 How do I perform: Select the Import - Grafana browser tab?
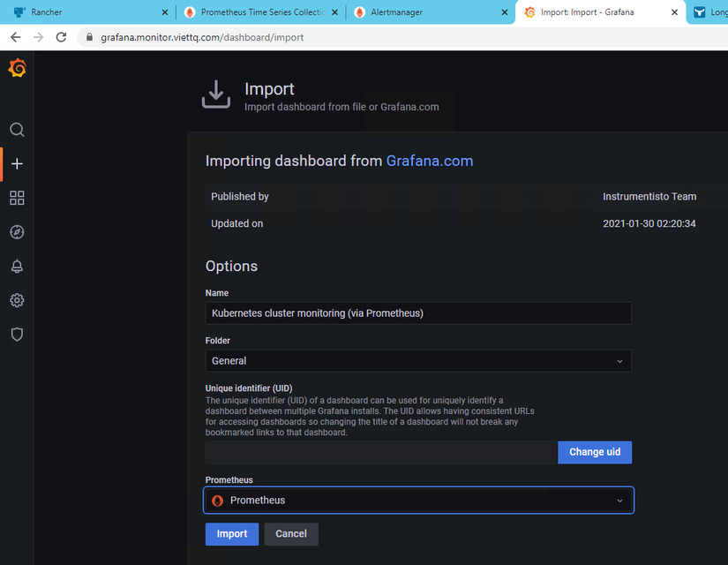coord(599,12)
